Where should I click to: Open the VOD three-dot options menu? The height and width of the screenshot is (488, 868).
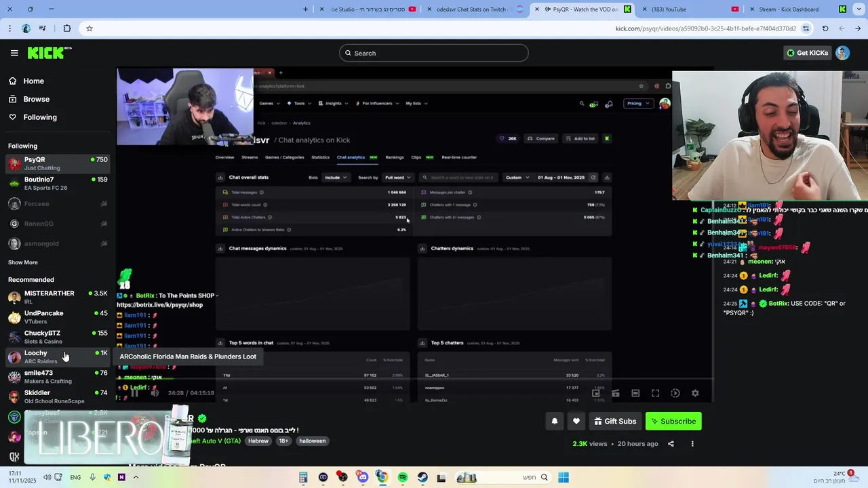tap(692, 444)
